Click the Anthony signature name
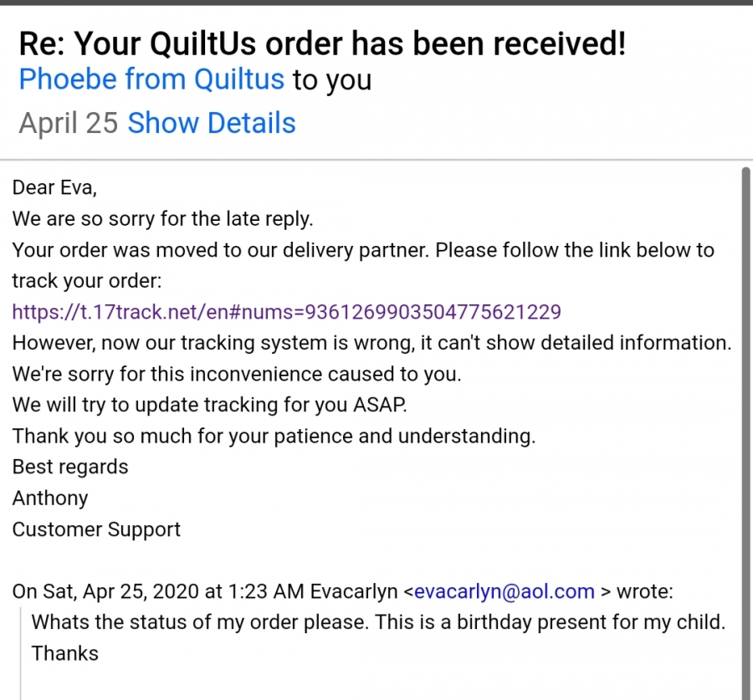Screen dimensions: 753x700 coord(50,498)
